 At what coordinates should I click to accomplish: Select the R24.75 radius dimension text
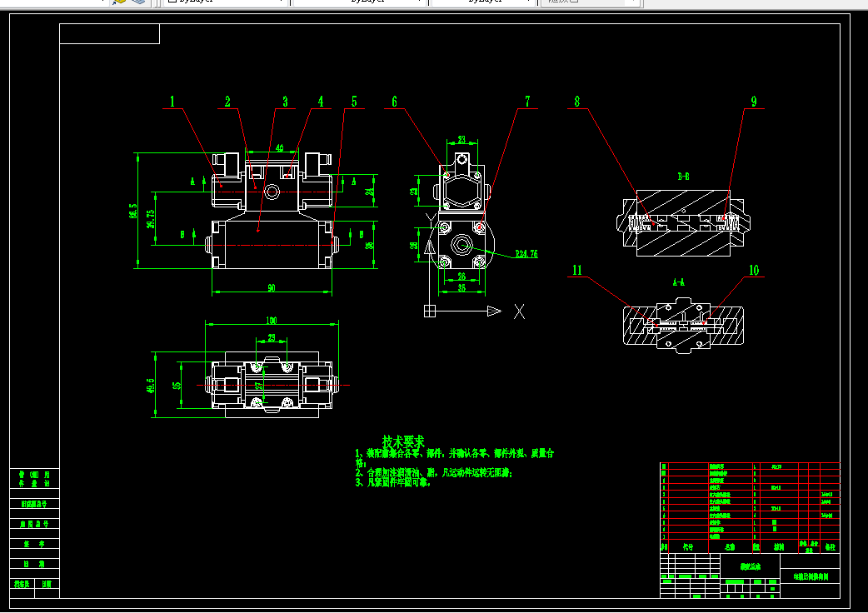[x=526, y=254]
